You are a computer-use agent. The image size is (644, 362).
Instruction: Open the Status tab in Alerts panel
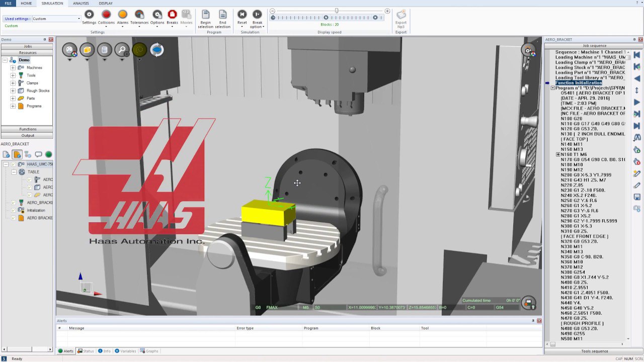86,351
